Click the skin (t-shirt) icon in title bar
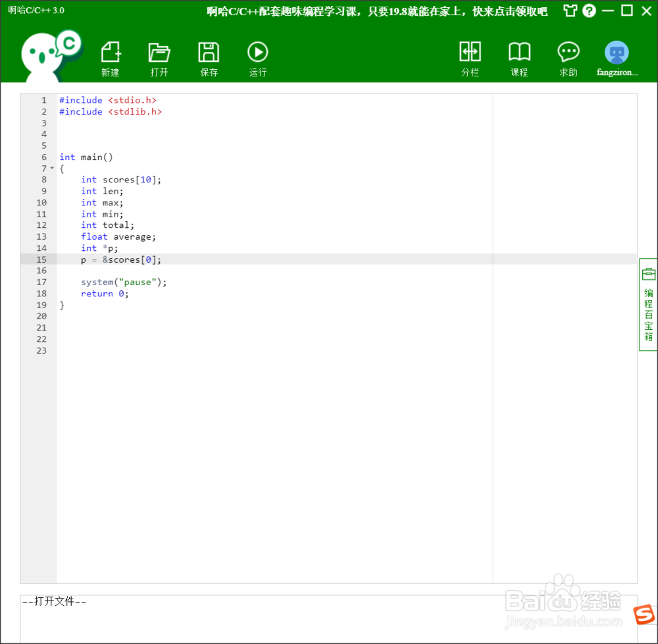This screenshot has height=644, width=658. 570,11
